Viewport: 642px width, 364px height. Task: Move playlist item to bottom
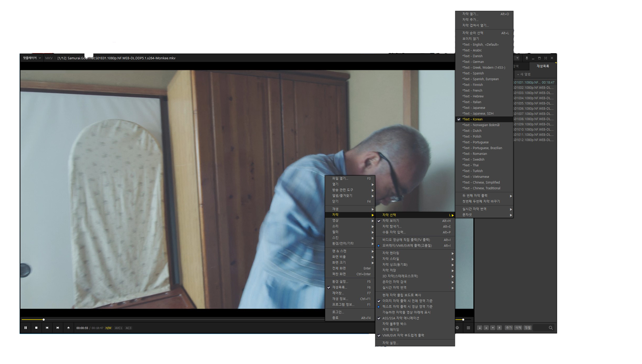(499, 328)
